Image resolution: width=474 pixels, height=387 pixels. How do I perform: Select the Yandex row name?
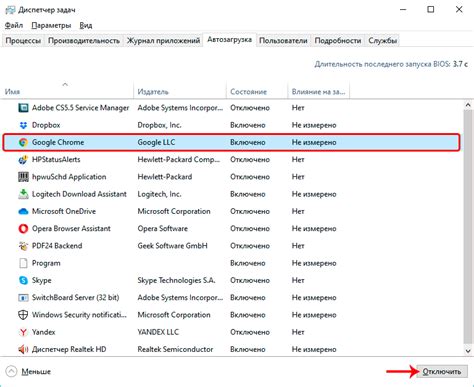pyautogui.click(x=44, y=332)
